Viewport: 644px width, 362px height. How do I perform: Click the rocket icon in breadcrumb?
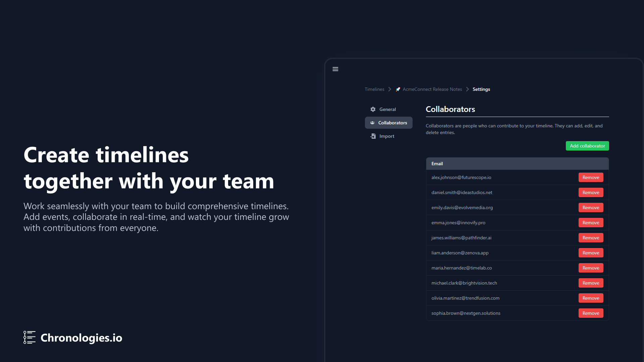tap(398, 89)
